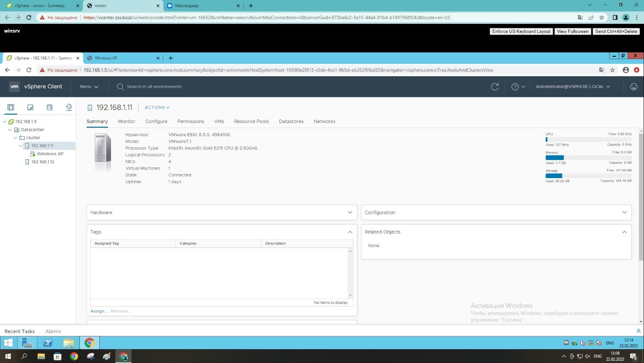Click Enforce US Keyboard Layout button
Viewport: 644px width, 363px height.
[521, 32]
